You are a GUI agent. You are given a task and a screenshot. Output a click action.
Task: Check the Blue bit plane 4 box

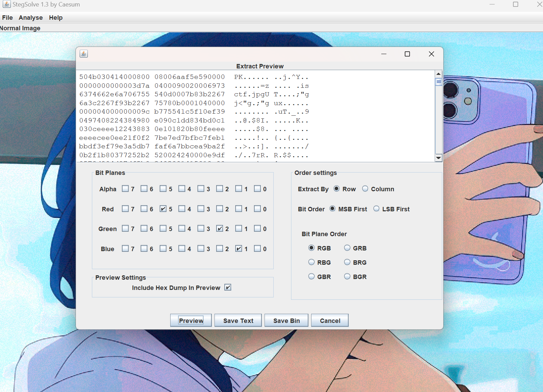click(182, 248)
